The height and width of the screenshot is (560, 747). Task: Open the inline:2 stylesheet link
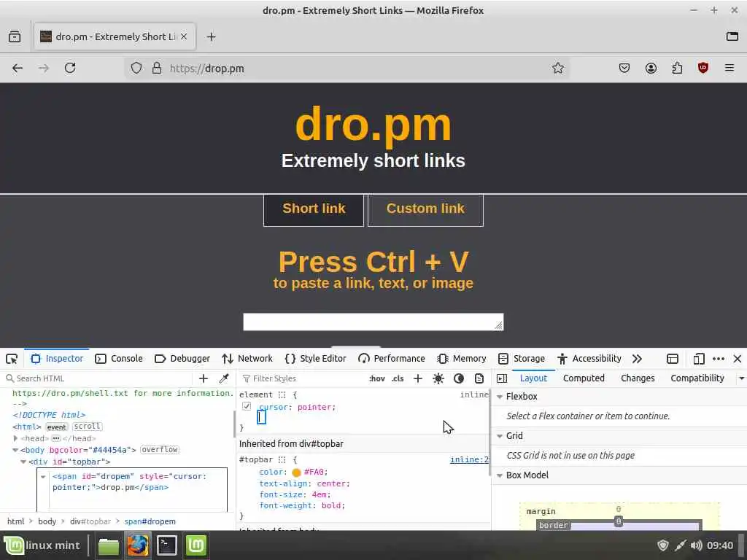tap(469, 459)
